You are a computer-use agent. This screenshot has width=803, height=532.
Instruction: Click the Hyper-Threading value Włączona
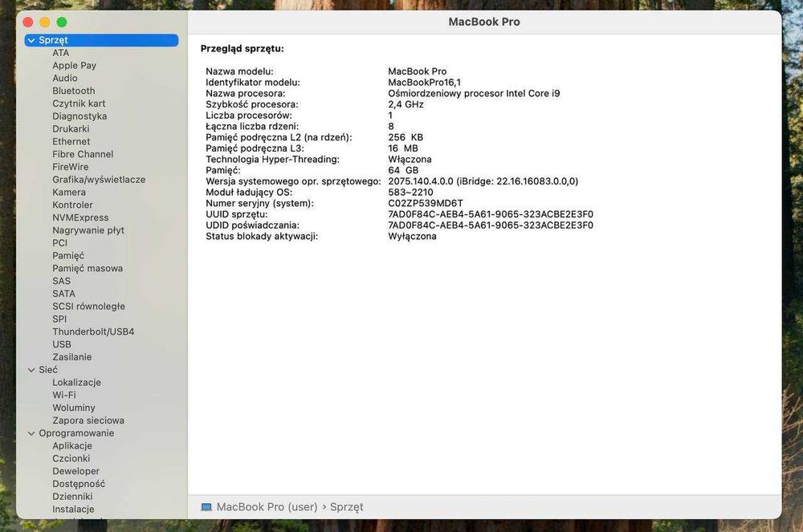pos(410,159)
